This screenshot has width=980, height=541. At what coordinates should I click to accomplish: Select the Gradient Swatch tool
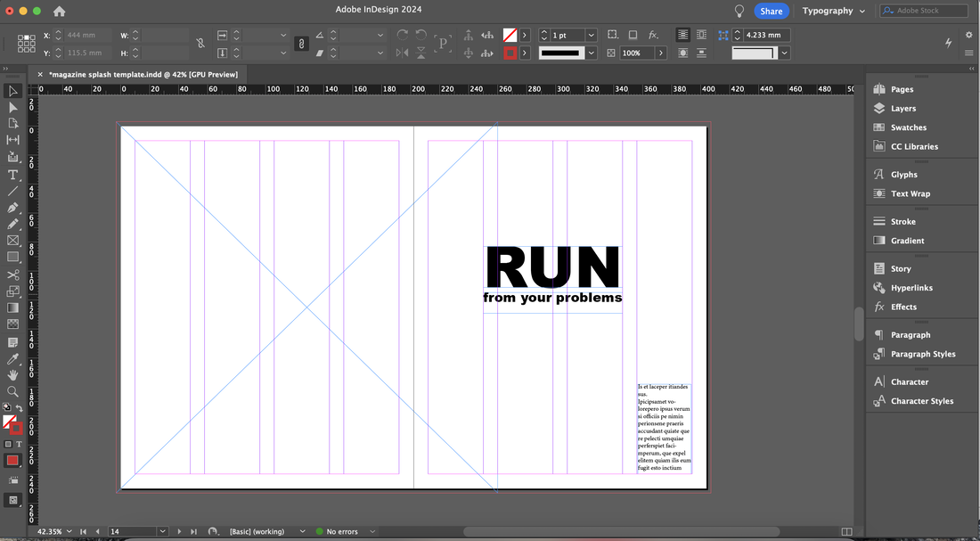[x=12, y=307]
